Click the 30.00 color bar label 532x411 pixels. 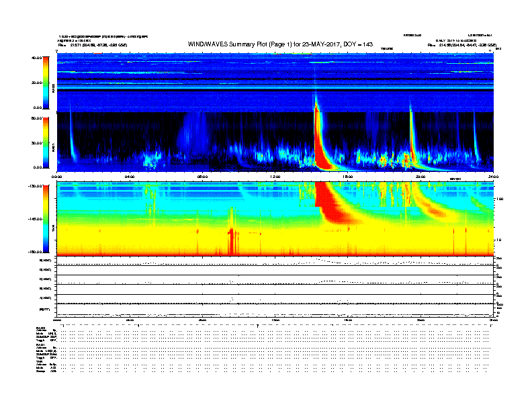[36, 143]
